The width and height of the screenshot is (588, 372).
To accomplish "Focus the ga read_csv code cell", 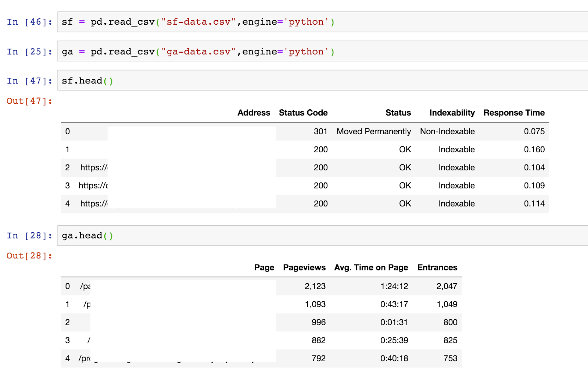I will pos(322,52).
